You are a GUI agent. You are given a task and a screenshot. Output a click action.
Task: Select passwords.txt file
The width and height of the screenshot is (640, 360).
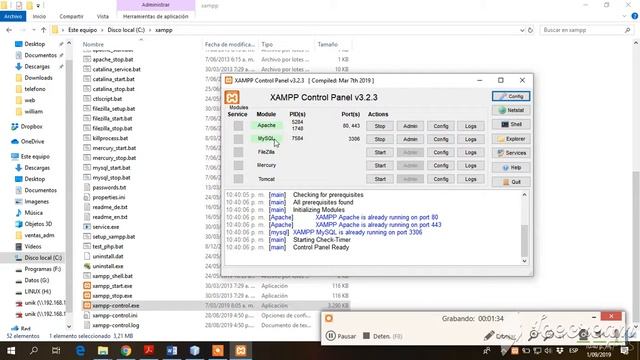tap(109, 187)
